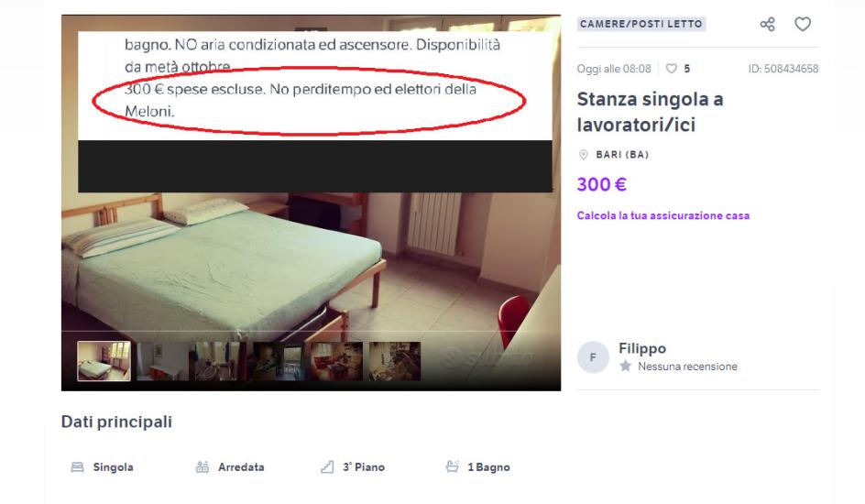Open the main bedroom photo

pos(311,259)
